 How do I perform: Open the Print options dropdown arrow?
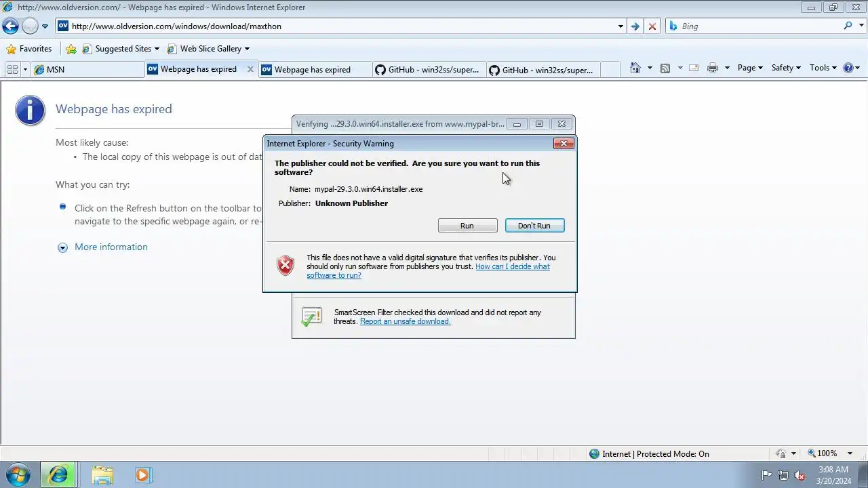tap(727, 68)
